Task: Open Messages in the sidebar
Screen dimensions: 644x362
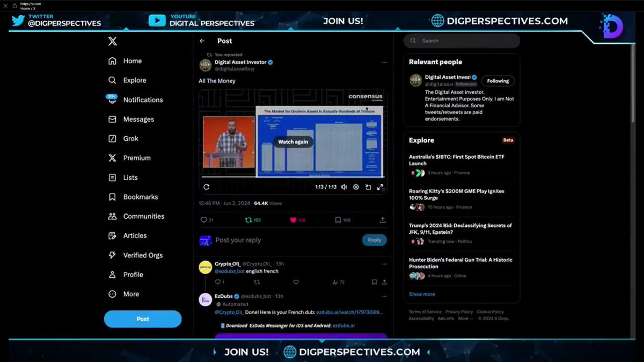Action: tap(131, 119)
